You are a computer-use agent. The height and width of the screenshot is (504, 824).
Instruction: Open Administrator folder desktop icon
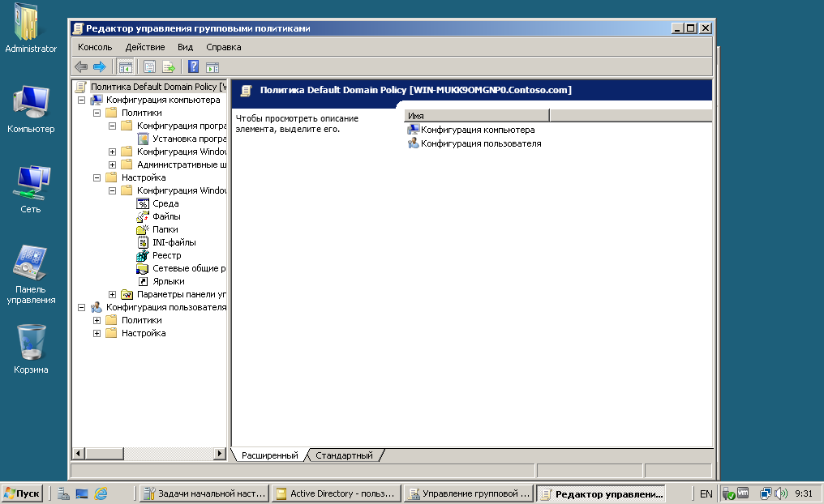point(26,22)
